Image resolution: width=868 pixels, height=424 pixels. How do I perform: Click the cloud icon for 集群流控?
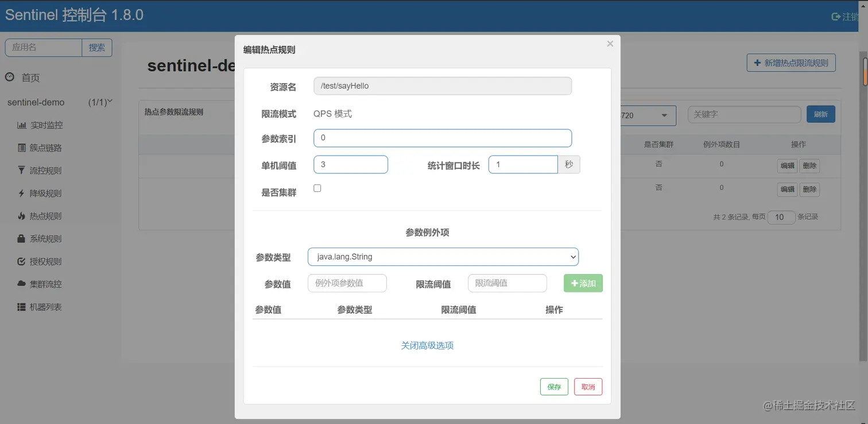point(22,284)
